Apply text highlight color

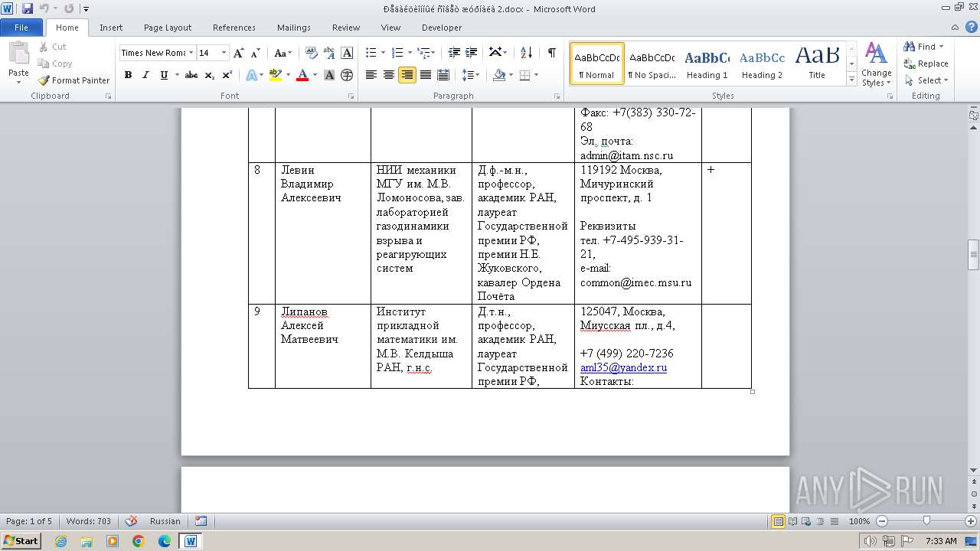pos(276,75)
